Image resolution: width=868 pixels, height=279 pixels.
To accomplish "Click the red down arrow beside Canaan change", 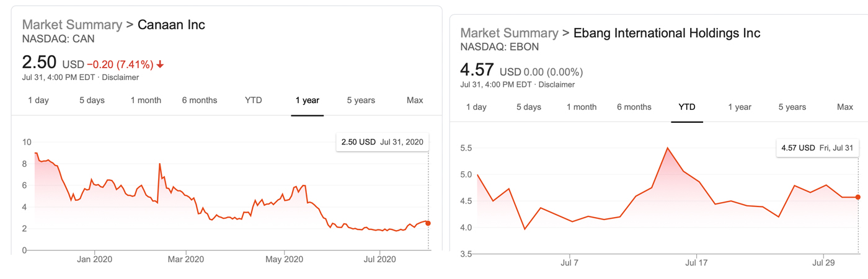I will (x=160, y=64).
